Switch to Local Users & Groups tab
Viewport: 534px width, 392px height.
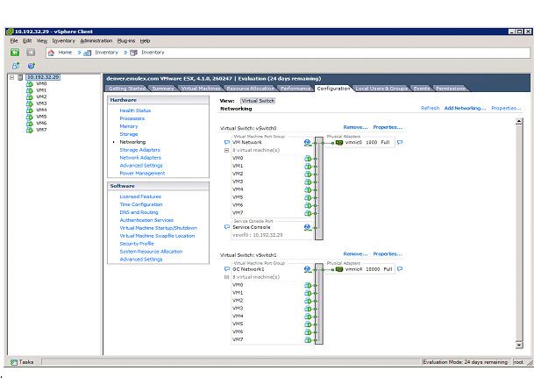pos(381,89)
